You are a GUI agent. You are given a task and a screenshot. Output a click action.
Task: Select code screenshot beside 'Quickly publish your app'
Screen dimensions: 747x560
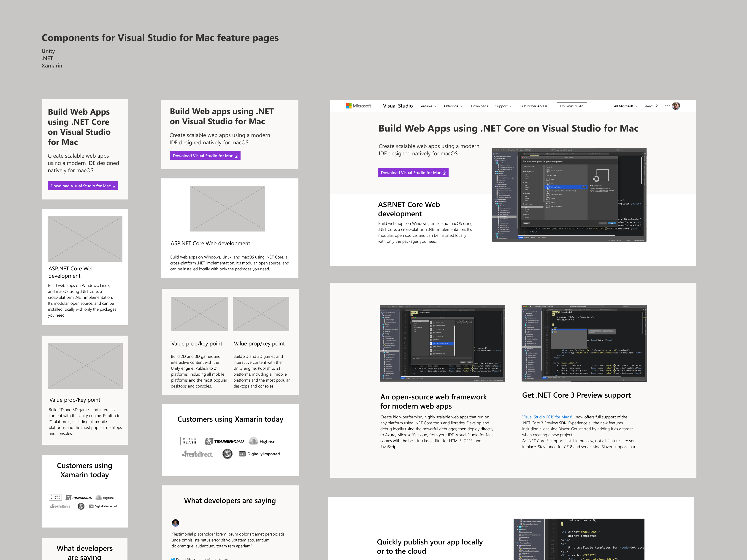[579, 539]
